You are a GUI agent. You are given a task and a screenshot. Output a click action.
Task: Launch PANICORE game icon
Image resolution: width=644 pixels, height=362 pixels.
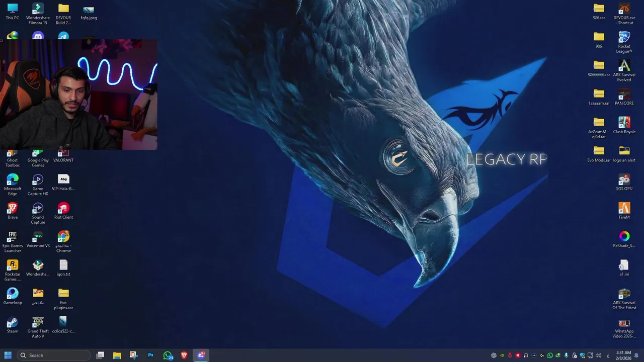click(x=624, y=97)
